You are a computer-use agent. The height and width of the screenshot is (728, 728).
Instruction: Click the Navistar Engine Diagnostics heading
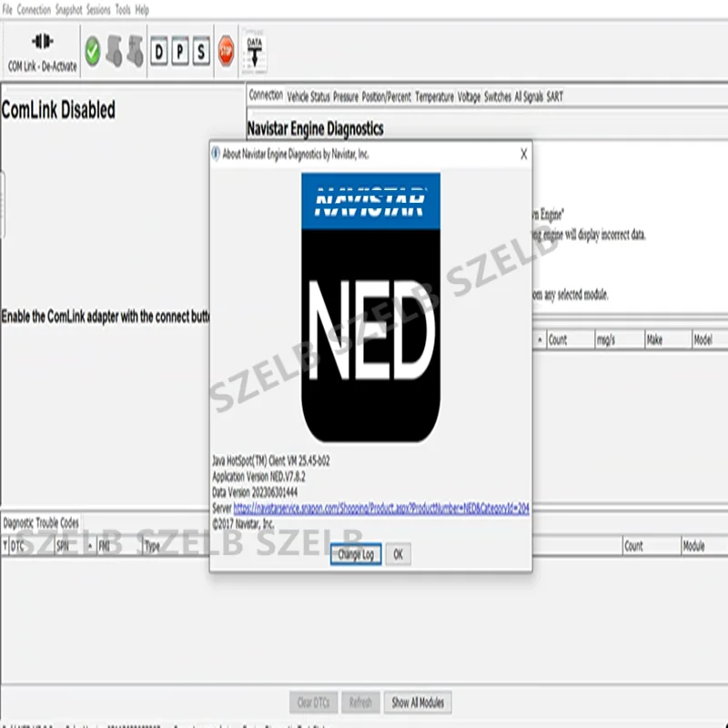pyautogui.click(x=315, y=128)
